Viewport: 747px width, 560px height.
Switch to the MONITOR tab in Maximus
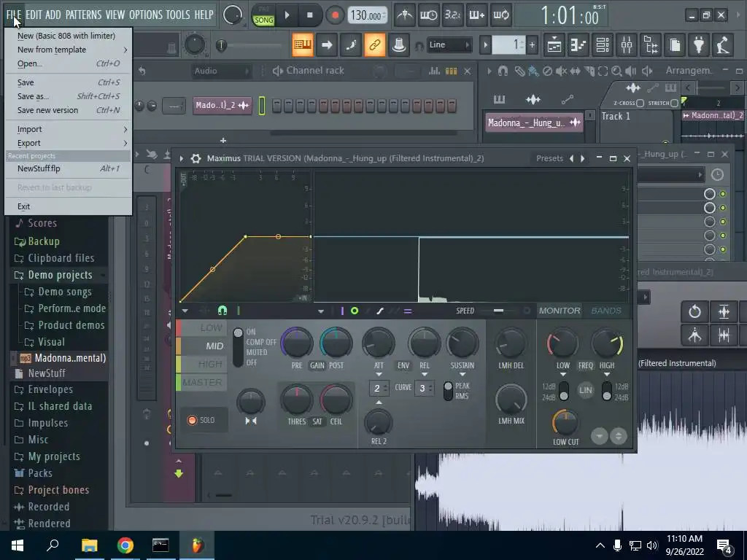point(560,311)
